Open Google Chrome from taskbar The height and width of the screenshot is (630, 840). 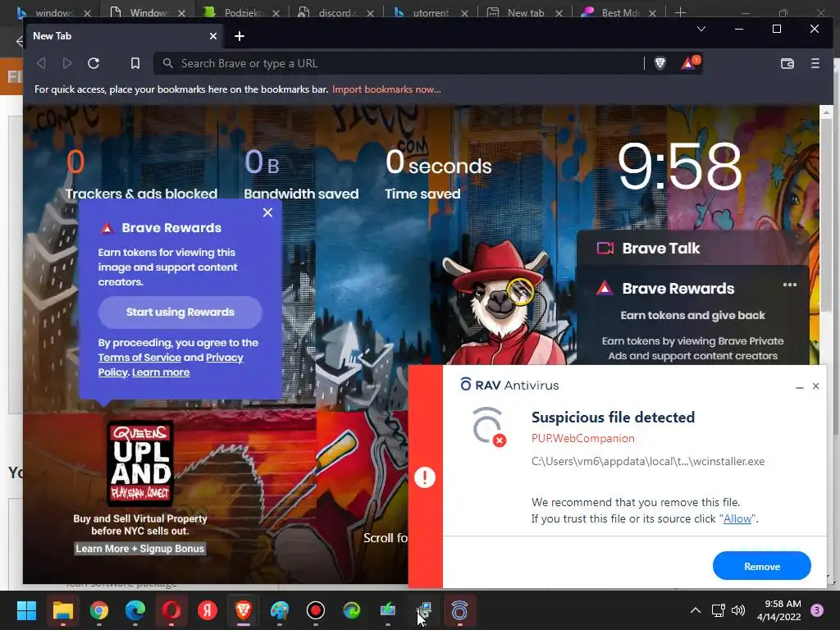tap(99, 610)
